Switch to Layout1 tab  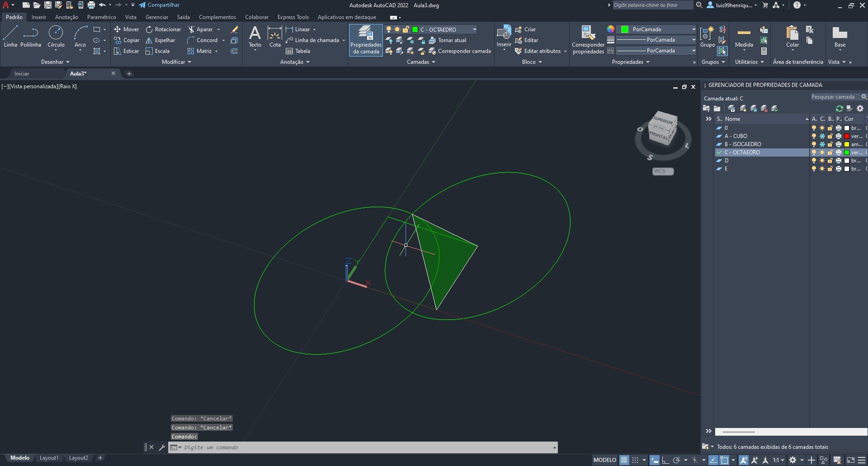[x=49, y=458]
